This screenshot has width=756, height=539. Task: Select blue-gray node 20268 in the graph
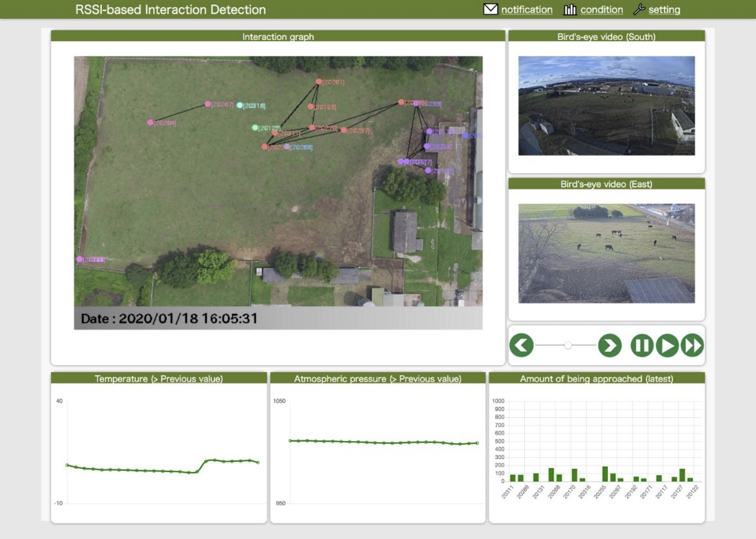287,147
